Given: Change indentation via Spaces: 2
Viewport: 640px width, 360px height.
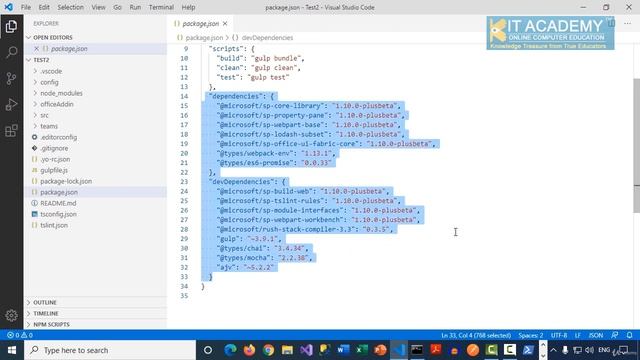Looking at the screenshot, I should point(531,335).
